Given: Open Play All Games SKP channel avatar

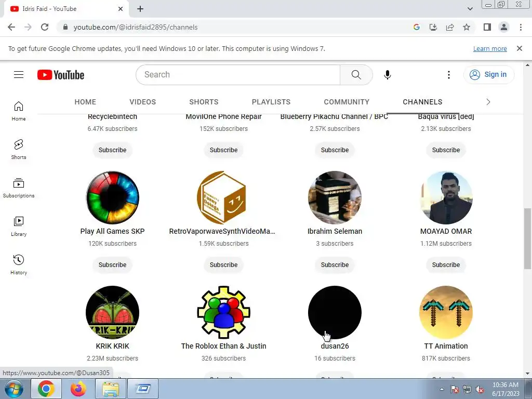Looking at the screenshot, I should [112, 197].
